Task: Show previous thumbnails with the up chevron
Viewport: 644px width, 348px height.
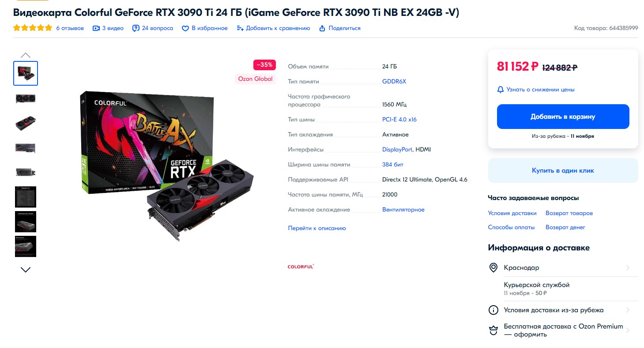Action: click(x=26, y=55)
